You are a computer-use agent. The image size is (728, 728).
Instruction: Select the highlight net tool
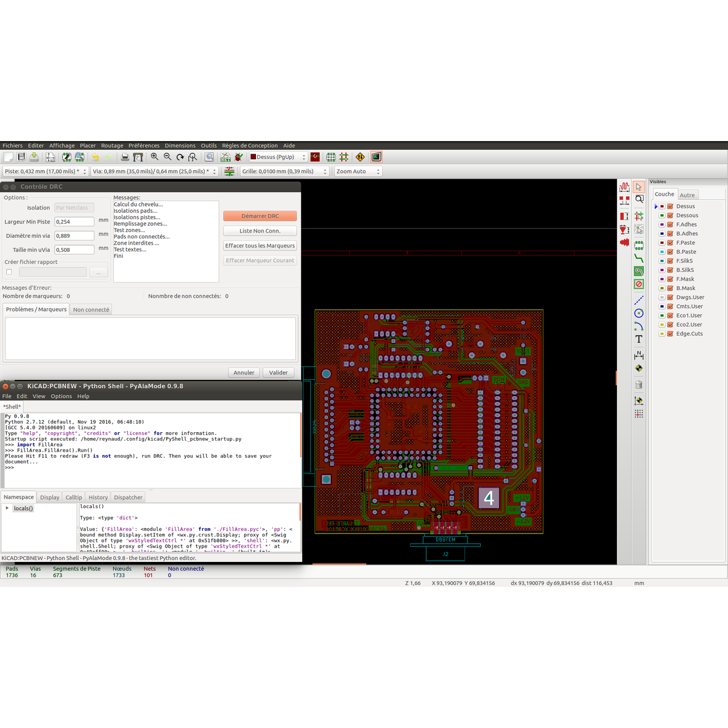pos(639,216)
